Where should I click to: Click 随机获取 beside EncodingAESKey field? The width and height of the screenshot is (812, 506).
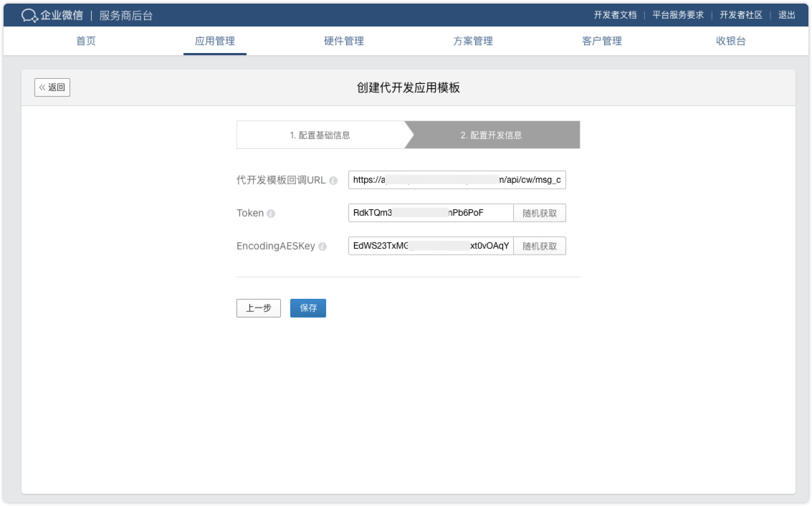540,246
